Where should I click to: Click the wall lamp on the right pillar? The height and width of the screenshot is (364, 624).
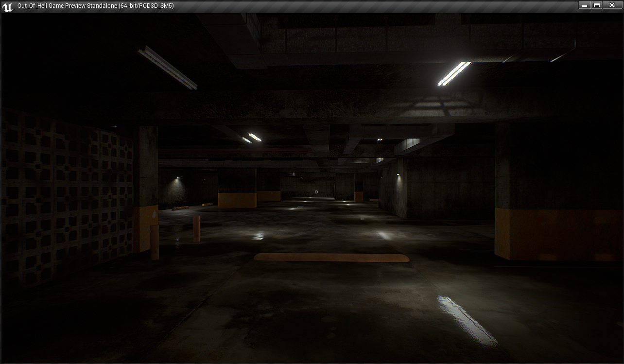tap(399, 174)
